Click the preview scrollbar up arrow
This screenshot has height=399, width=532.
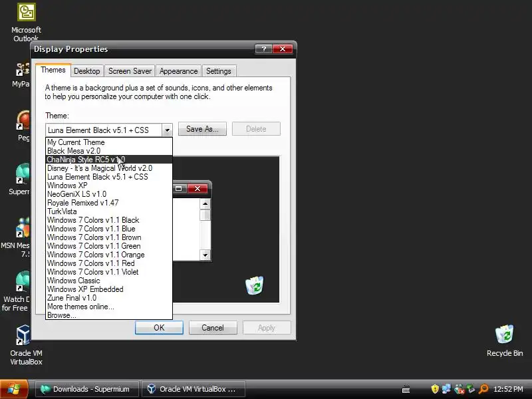tap(205, 203)
